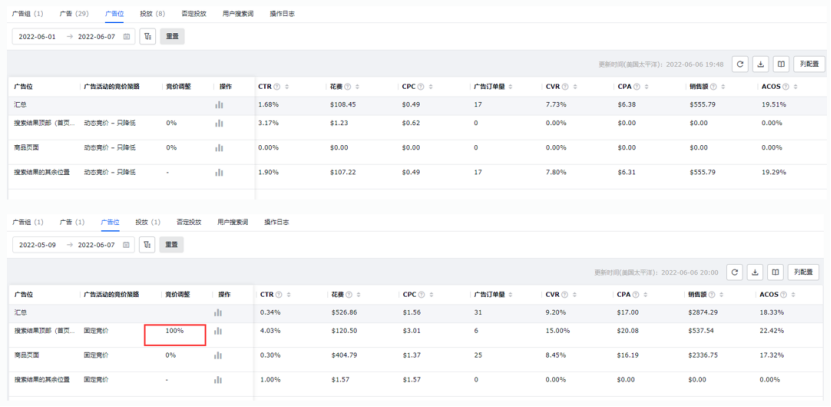Click the calendar icon in the 2022-06-01 date range
Screen dimensions: 831x407
point(126,37)
